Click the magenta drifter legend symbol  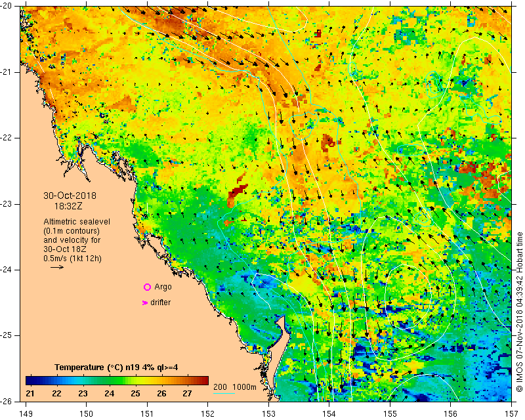(145, 303)
